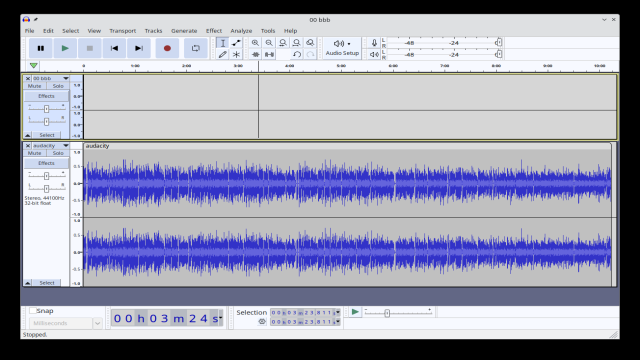This screenshot has width=640, height=360.
Task: Adjust gain slider on 'audacity' track
Action: [47, 176]
